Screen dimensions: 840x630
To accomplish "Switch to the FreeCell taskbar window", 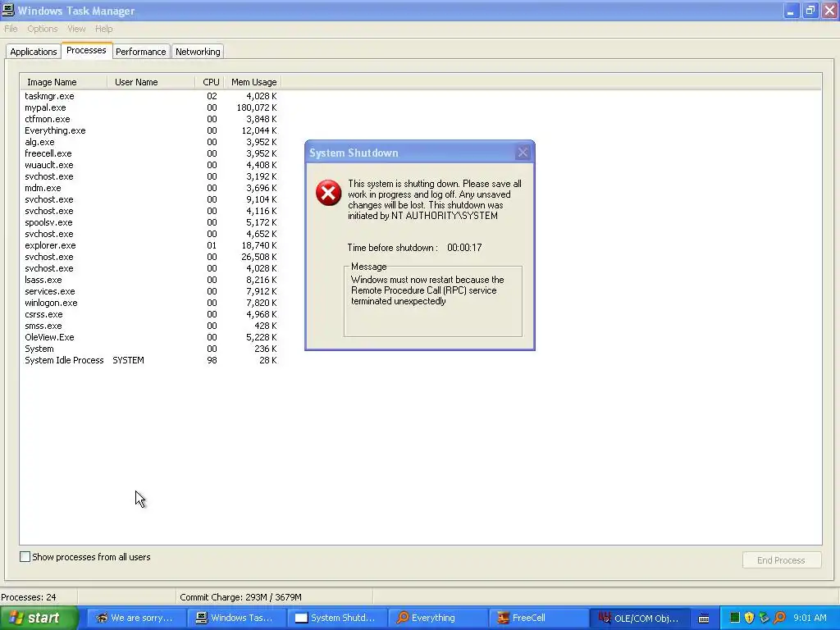I will [537, 619].
